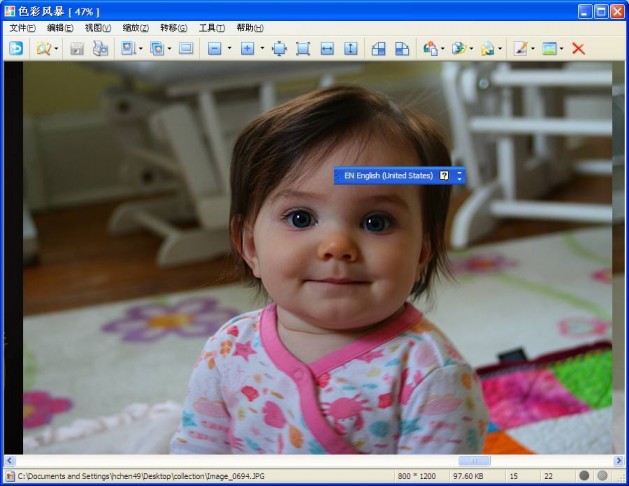Open the 帮助 (Help) menu
629x486 pixels.
250,28
